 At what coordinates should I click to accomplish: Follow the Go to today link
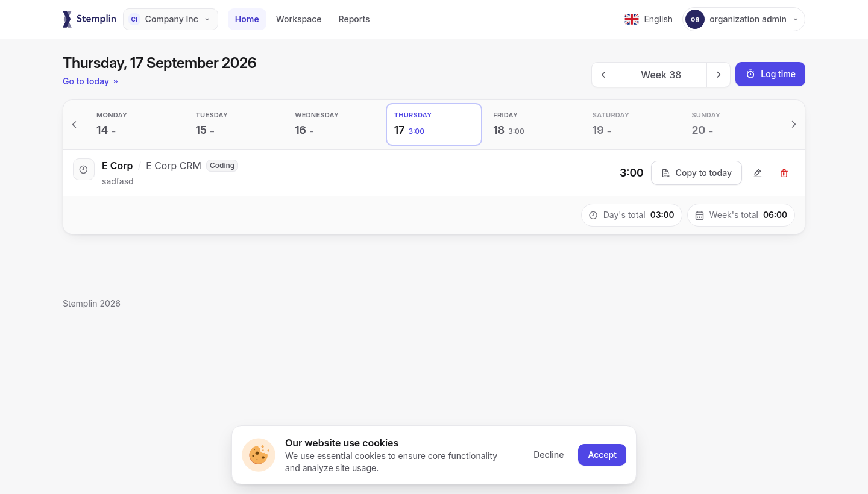coord(90,81)
